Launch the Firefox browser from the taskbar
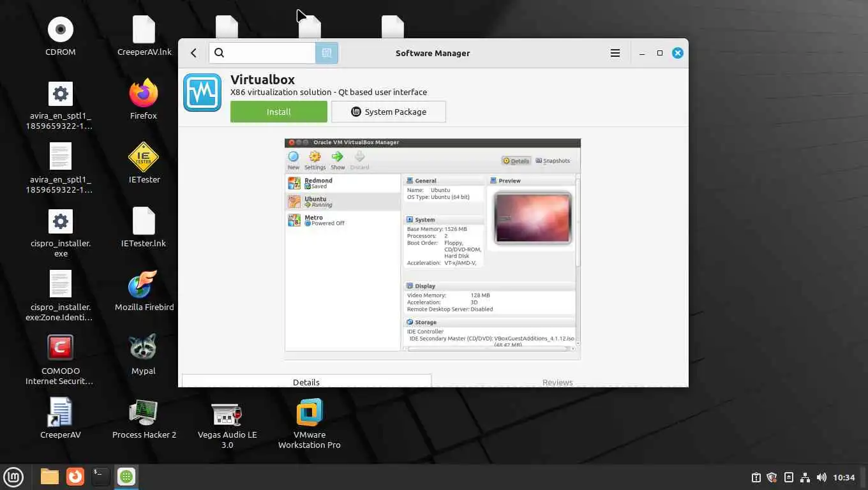Screen dimensions: 868x490 click(x=75, y=477)
